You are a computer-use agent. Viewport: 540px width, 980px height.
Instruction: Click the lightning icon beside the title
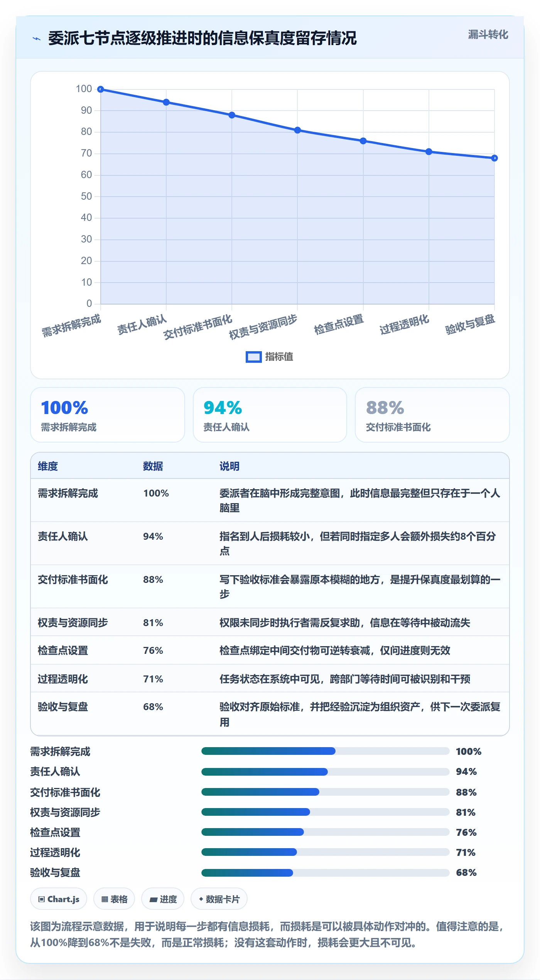pos(37,39)
